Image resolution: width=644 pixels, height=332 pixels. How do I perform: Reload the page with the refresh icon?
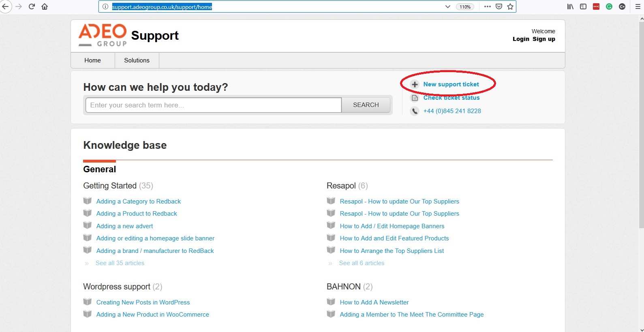click(x=32, y=6)
